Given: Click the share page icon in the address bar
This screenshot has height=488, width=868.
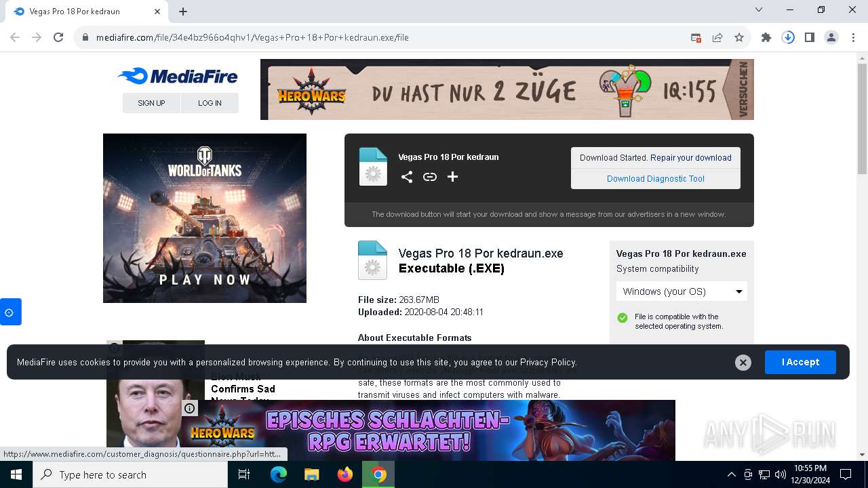Looking at the screenshot, I should pos(717,37).
